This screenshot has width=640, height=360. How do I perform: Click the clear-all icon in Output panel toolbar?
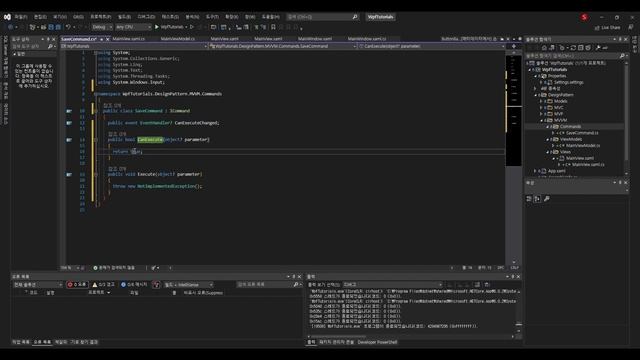point(477,284)
